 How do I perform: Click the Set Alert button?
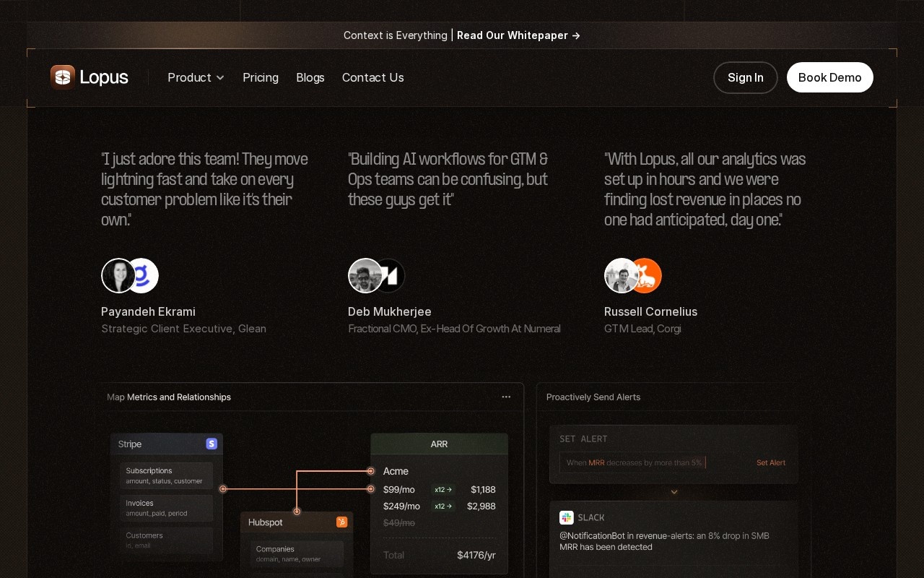[771, 462]
